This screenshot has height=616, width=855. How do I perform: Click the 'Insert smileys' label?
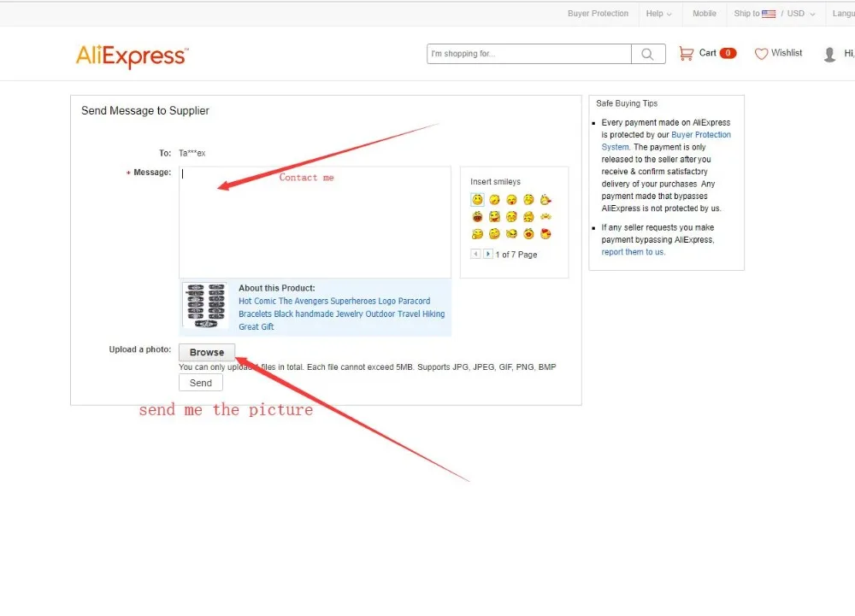(495, 181)
